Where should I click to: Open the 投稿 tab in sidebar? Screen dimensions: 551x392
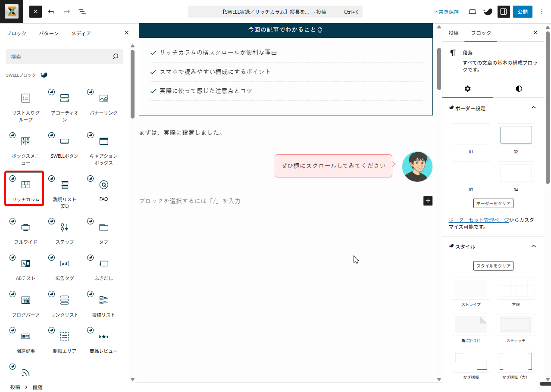[454, 33]
